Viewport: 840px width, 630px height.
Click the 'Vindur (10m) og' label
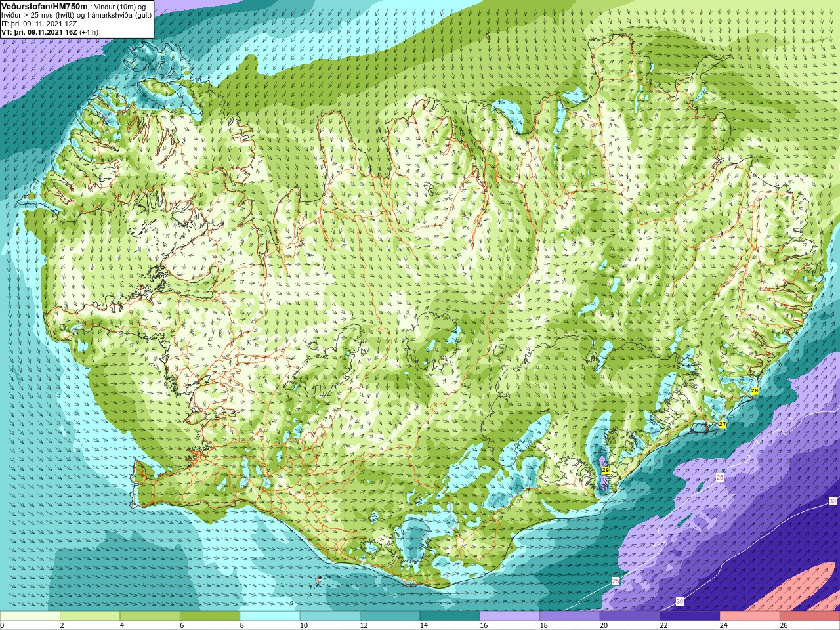[x=120, y=7]
